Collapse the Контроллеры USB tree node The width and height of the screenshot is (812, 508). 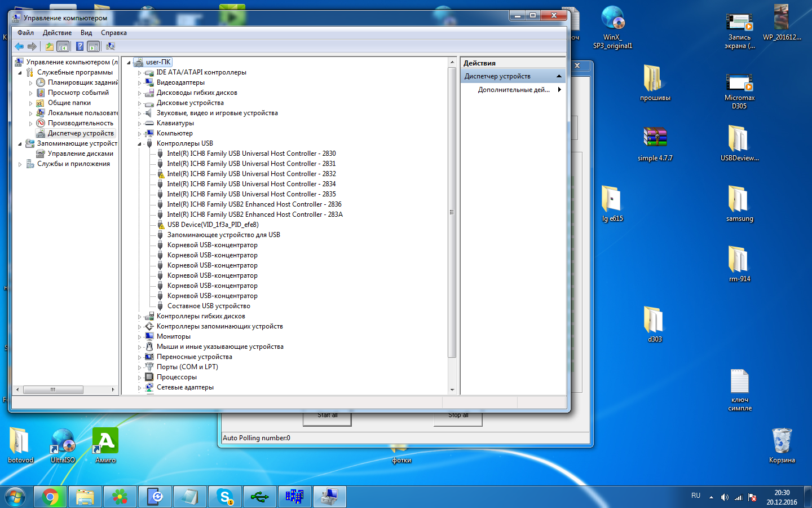click(139, 144)
